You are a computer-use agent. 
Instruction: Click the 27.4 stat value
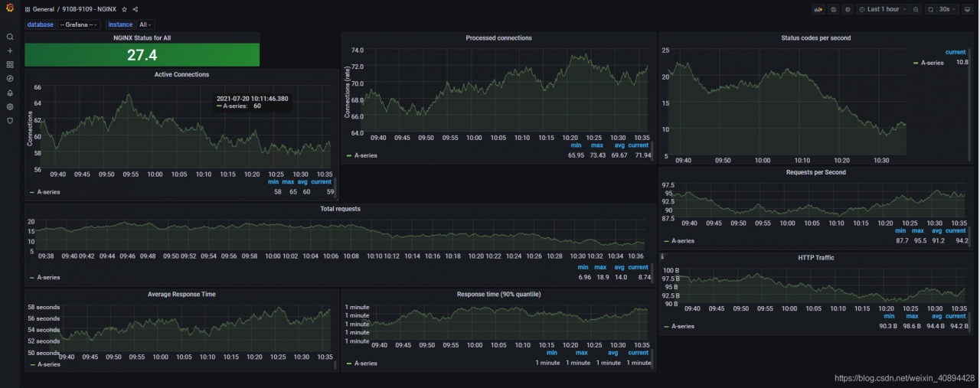[142, 55]
